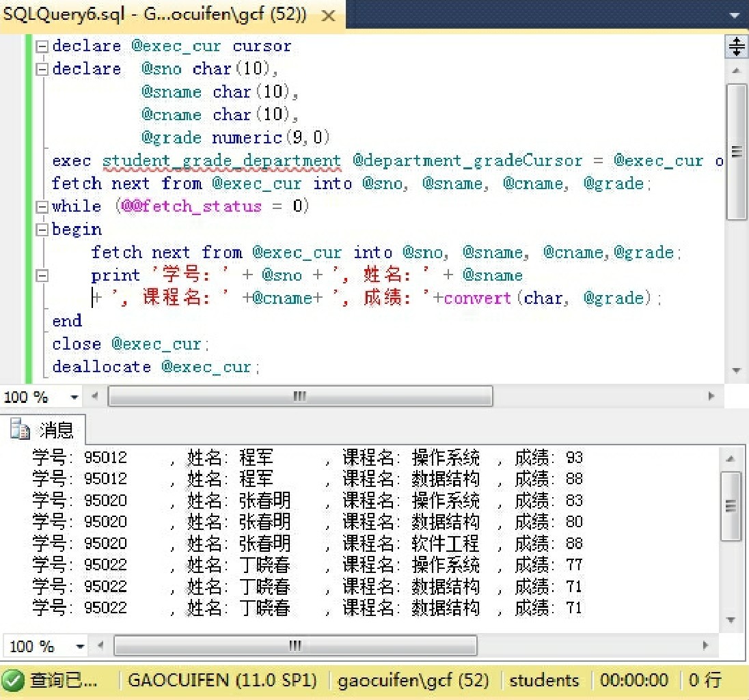The height and width of the screenshot is (700, 749).
Task: Click the message row for 程军 with 成绩 93
Action: click(x=308, y=458)
